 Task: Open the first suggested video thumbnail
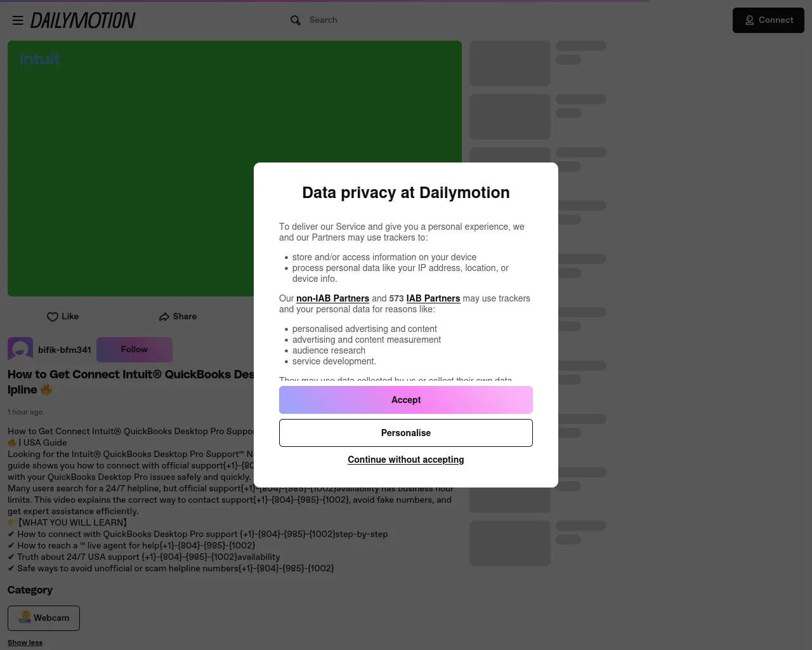click(510, 63)
